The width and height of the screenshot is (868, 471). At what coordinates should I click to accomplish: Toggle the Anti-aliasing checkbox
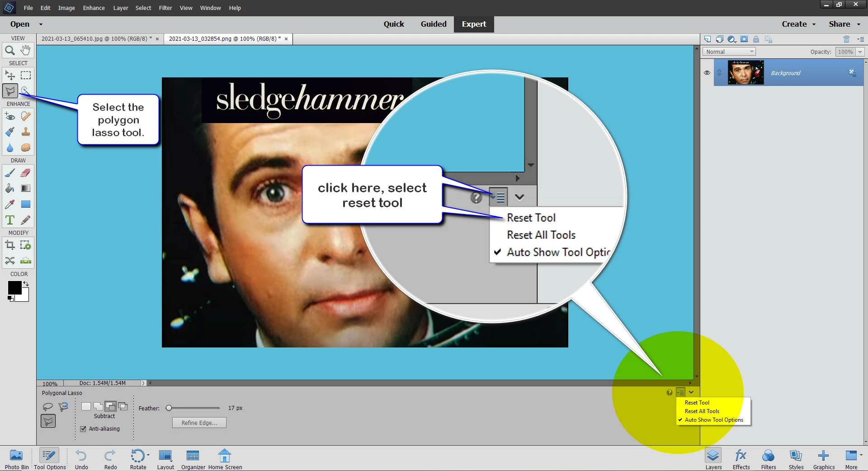[x=83, y=429]
